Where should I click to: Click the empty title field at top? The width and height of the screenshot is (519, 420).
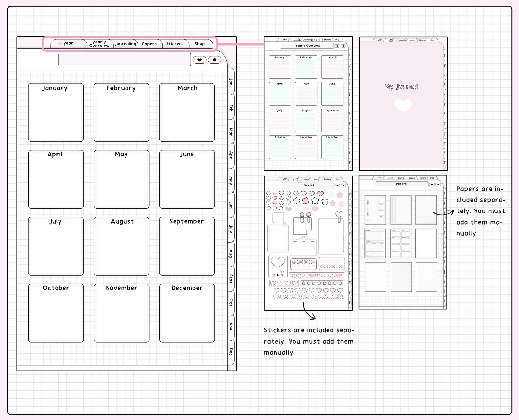125,60
